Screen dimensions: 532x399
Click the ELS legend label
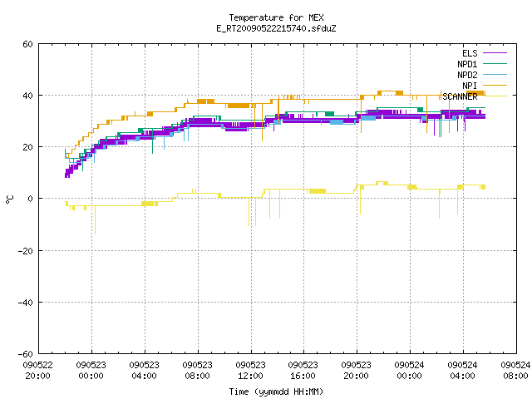(470, 53)
